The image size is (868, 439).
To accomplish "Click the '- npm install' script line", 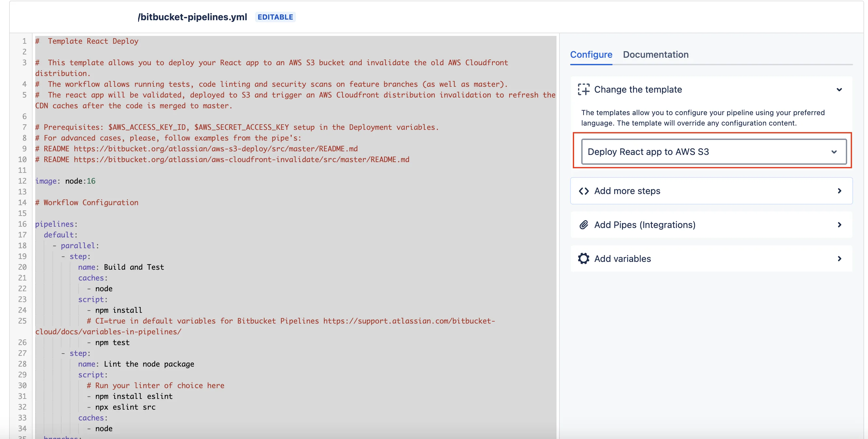I will pyautogui.click(x=115, y=310).
